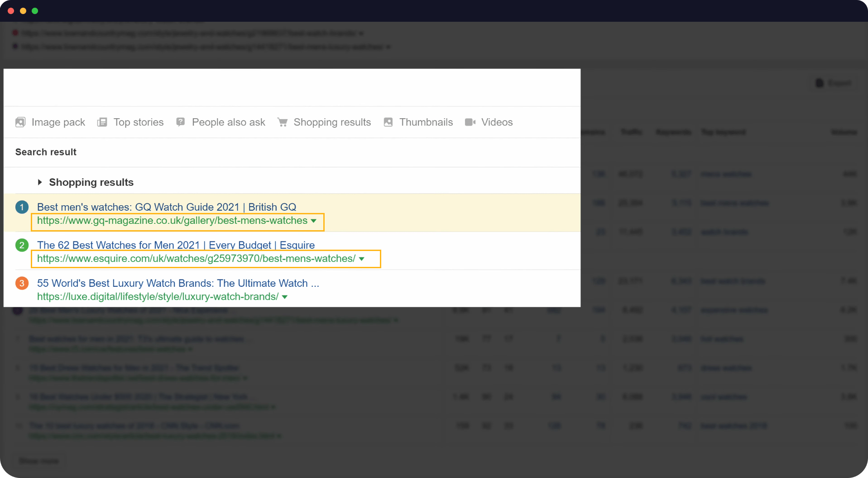The image size is (868, 478).
Task: Click the yellow minimize window button
Action: pos(23,11)
